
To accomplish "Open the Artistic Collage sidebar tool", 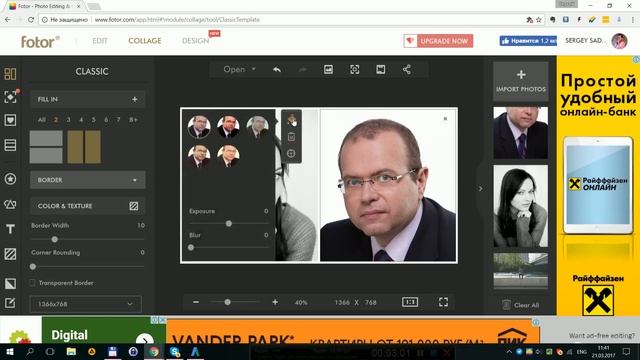I will 10,97.
